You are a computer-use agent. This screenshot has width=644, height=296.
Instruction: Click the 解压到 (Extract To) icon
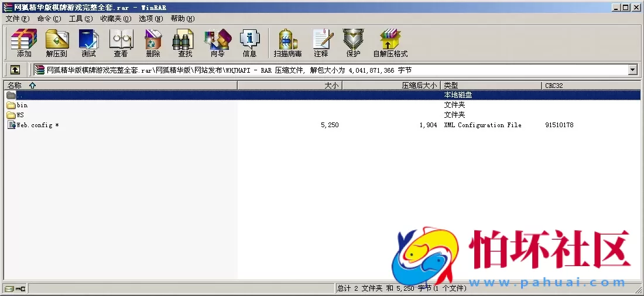point(57,43)
